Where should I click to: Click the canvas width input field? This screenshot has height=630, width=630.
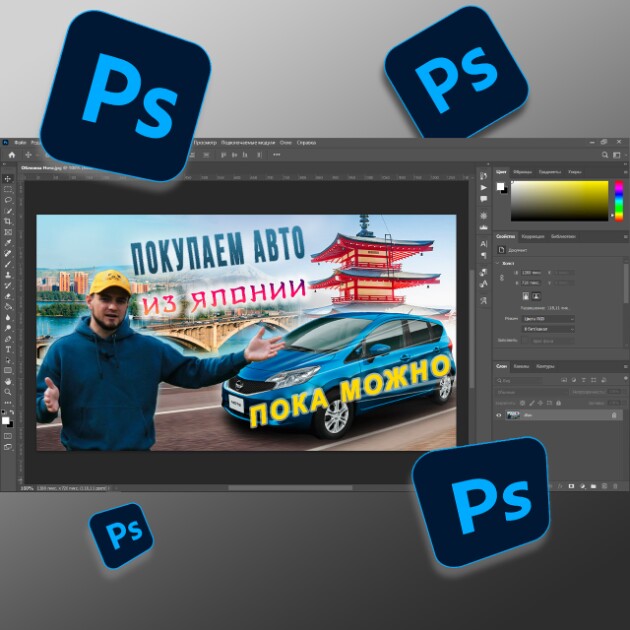[x=531, y=273]
